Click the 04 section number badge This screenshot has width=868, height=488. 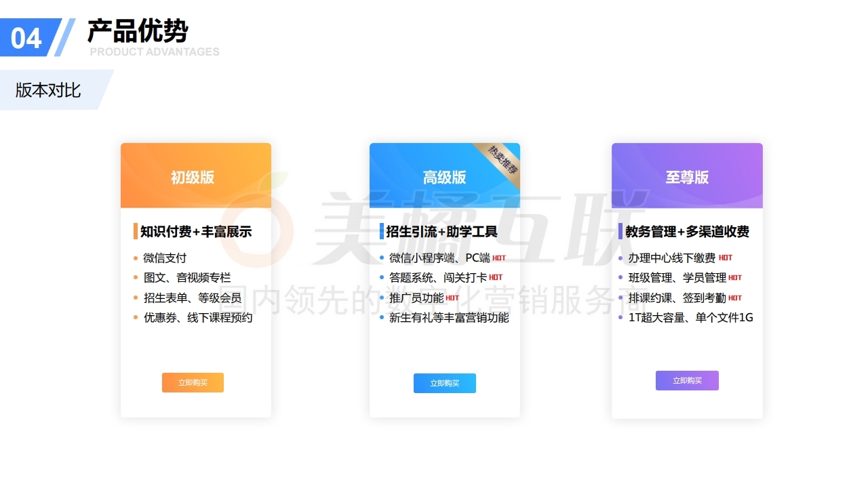tap(26, 38)
